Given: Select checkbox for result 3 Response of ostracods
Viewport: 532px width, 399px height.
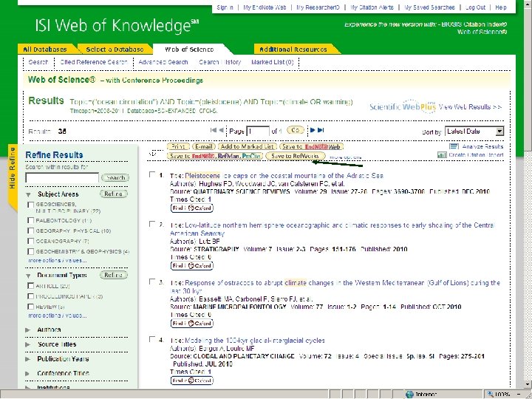Looking at the screenshot, I should tap(152, 282).
